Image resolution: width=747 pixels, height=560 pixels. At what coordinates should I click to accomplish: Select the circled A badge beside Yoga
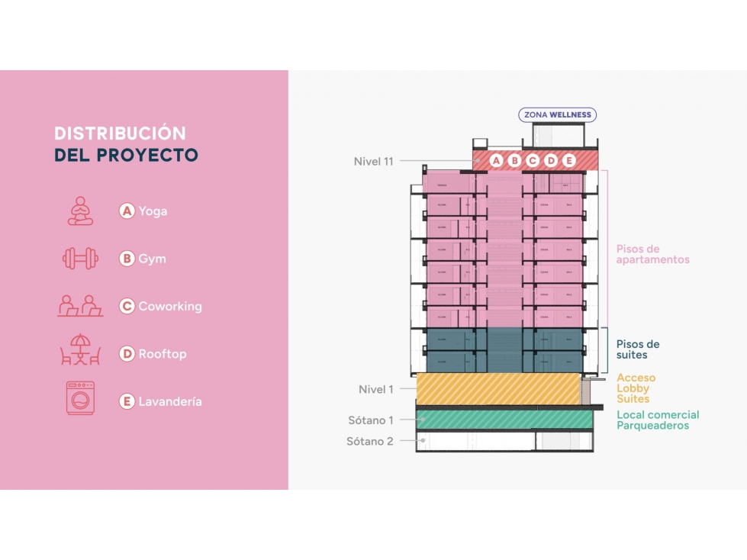click(x=127, y=211)
